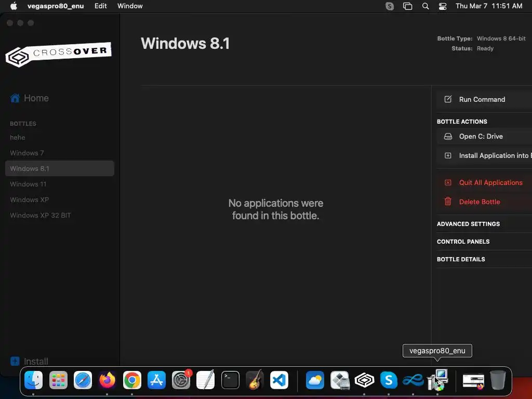Go to Home in the sidebar
The image size is (532, 399).
36,98
